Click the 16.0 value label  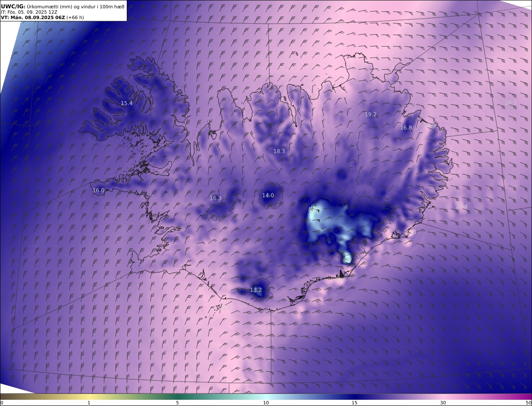click(x=99, y=191)
